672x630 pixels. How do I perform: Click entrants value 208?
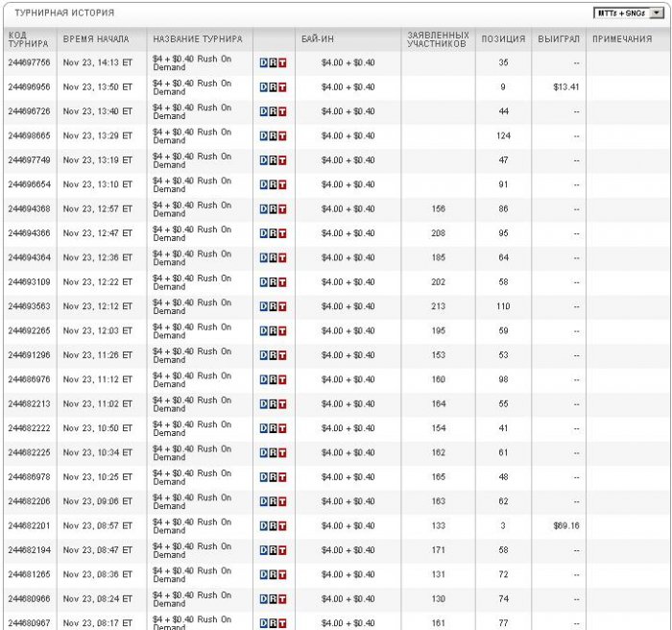[x=438, y=233]
